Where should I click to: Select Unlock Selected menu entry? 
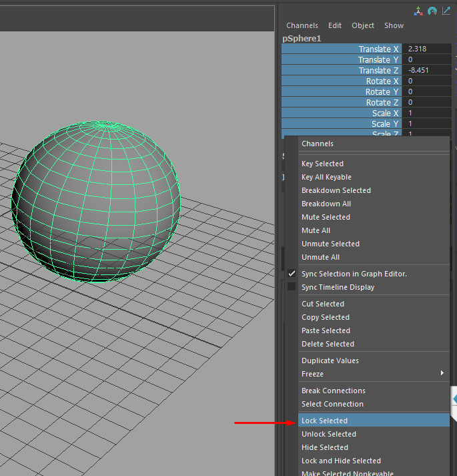coord(328,434)
